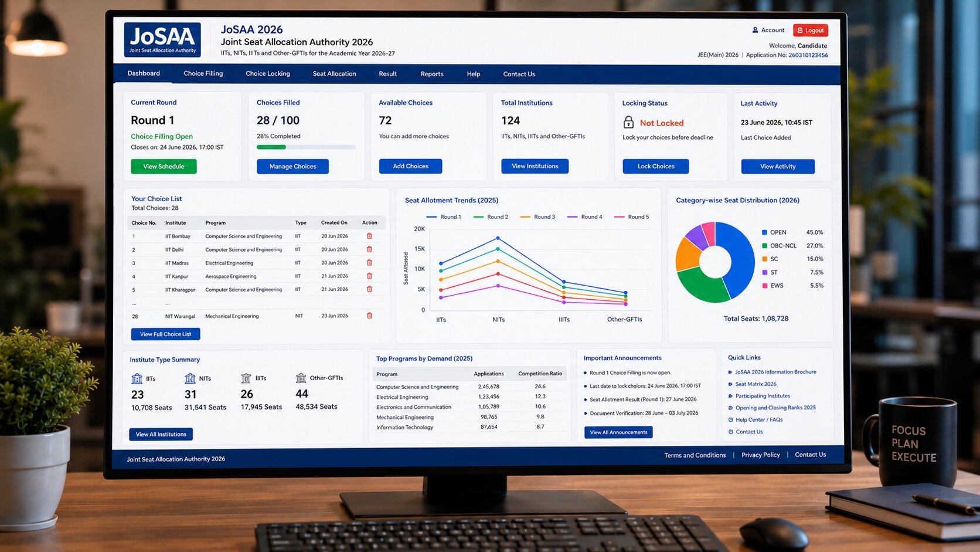Open the Result menu item
Viewport: 980px width, 552px height.
(x=387, y=74)
